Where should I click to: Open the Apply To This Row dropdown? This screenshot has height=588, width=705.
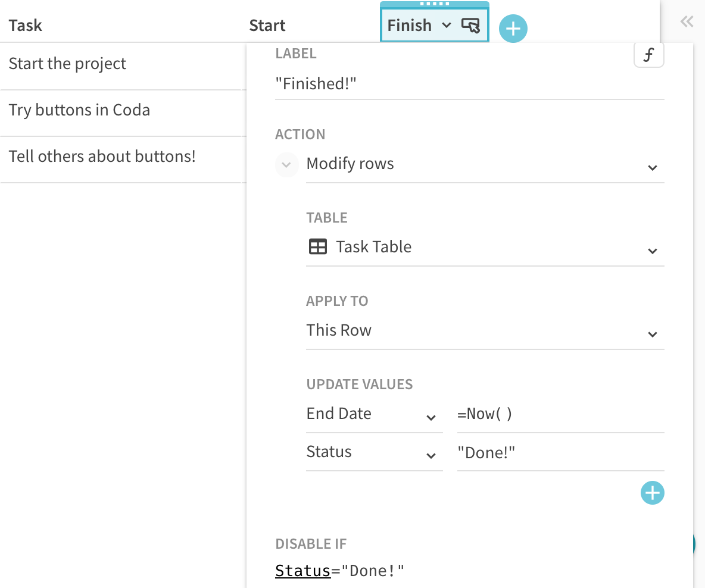652,334
